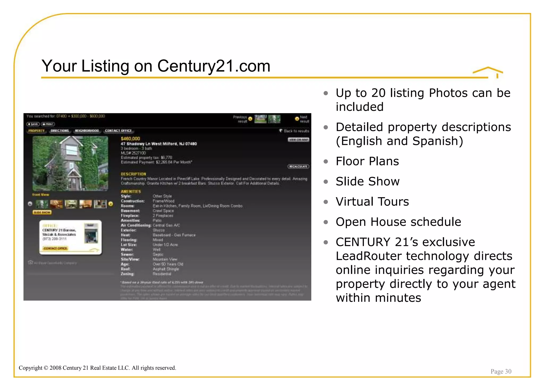Click the Save button on the listing
544x392 pixels.
(33, 124)
